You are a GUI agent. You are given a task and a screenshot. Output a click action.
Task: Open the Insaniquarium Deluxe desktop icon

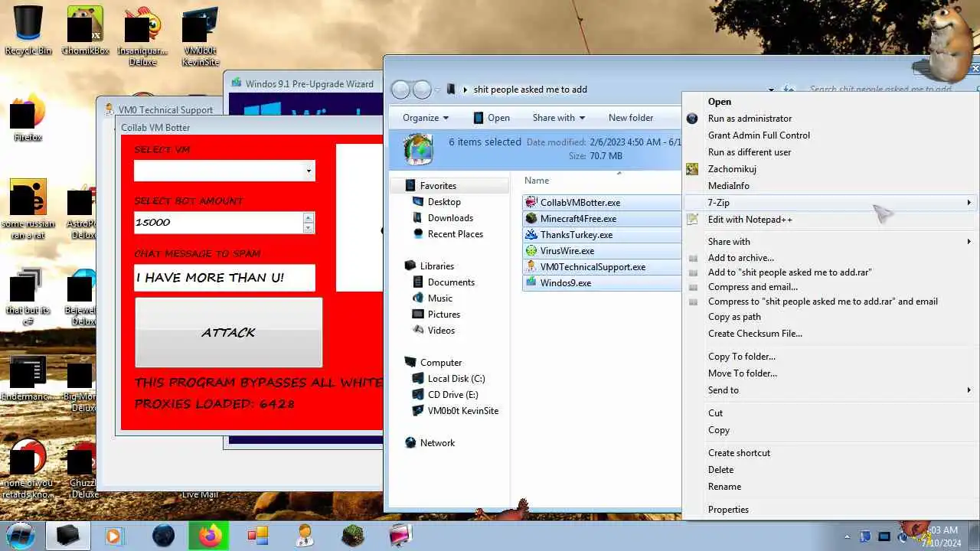[142, 36]
